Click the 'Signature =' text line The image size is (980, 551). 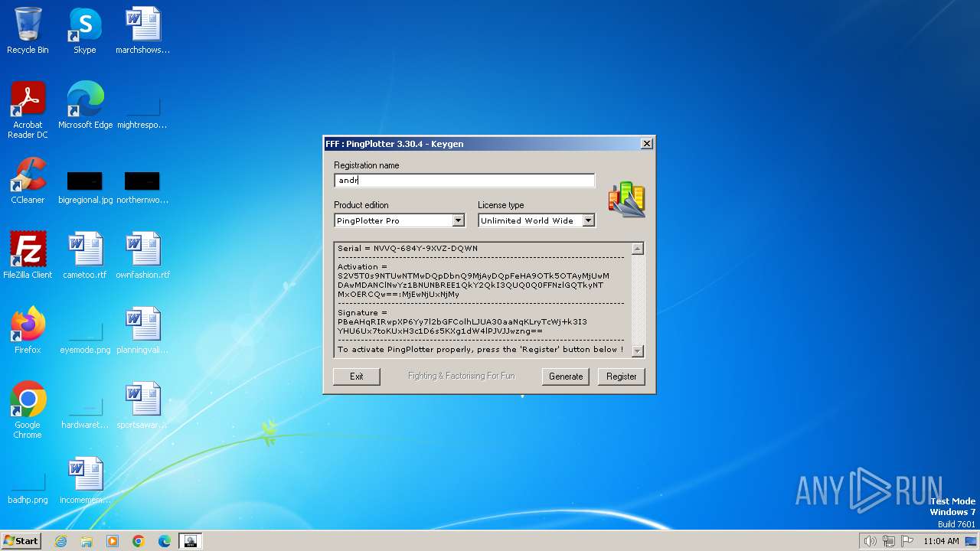363,313
